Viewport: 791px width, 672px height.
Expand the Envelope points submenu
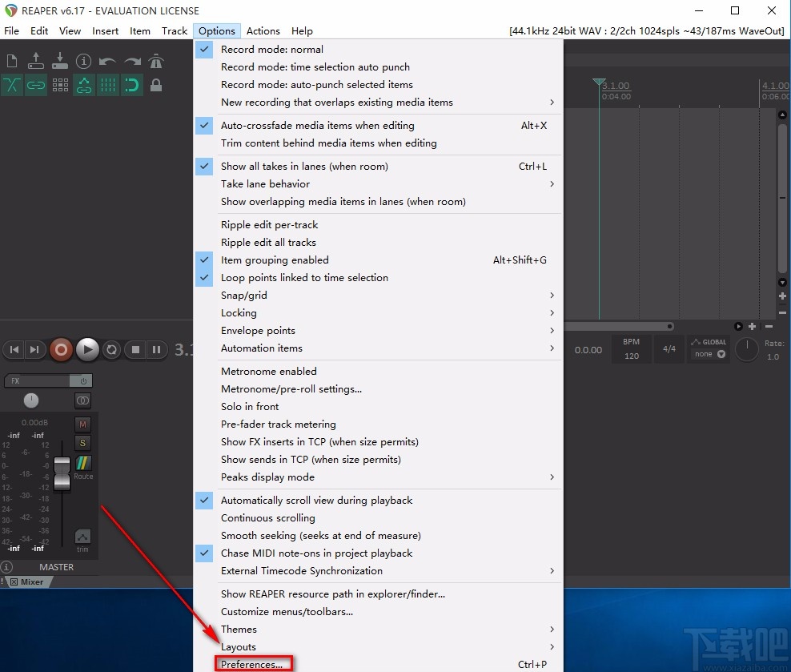click(379, 331)
